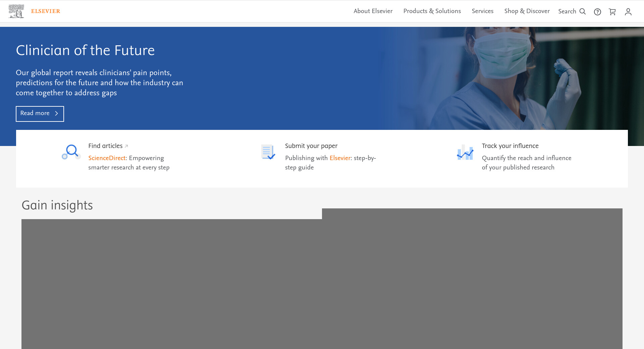Click the Elsevier tree logo
Viewport: 644px width, 349px height.
click(16, 11)
